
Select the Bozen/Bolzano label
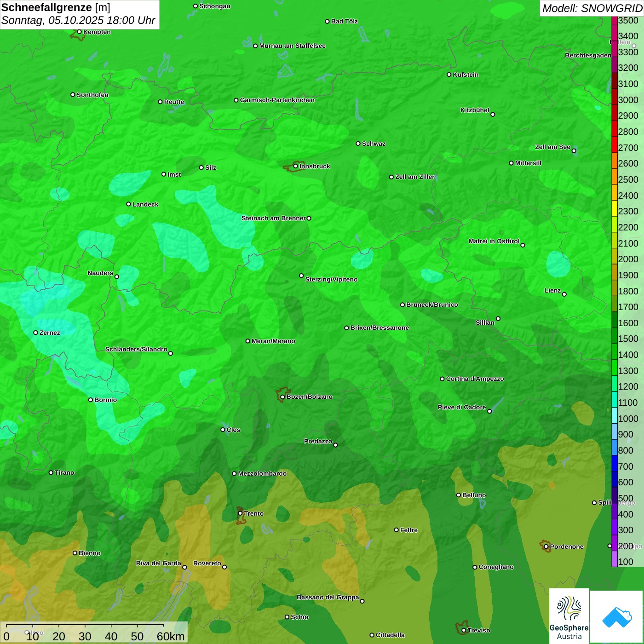point(309,397)
